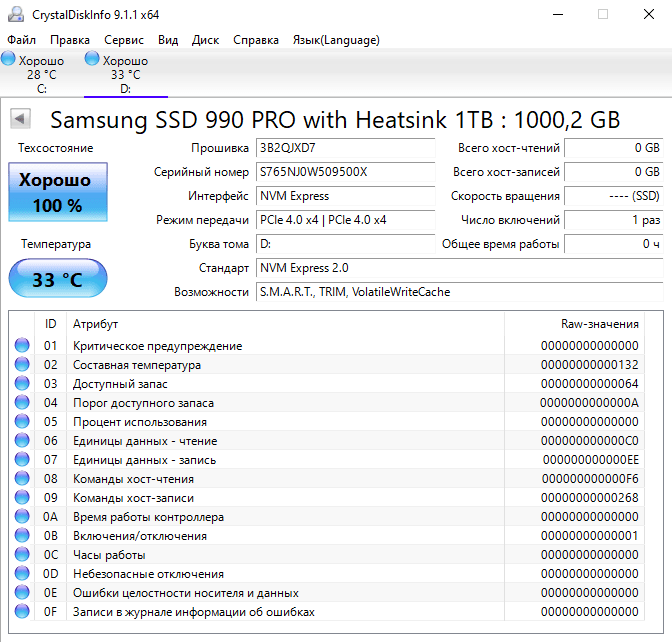Switch to the C: drive tab
The width and height of the screenshot is (672, 642).
(41, 74)
